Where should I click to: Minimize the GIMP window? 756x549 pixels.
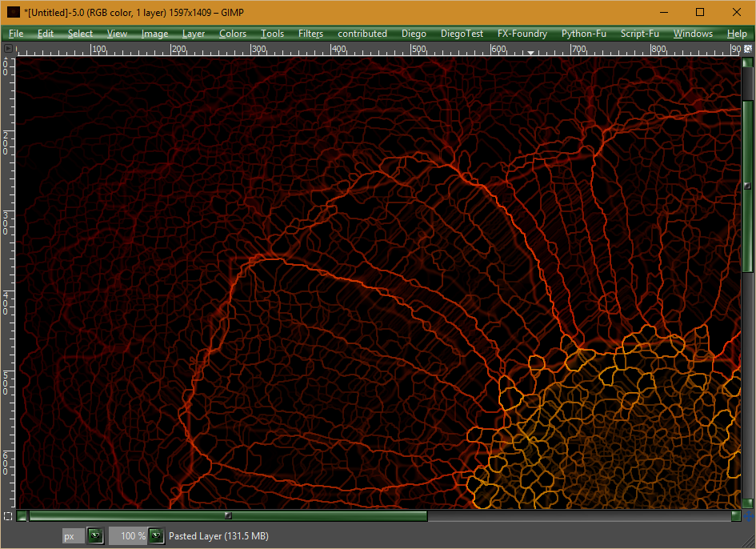click(664, 13)
